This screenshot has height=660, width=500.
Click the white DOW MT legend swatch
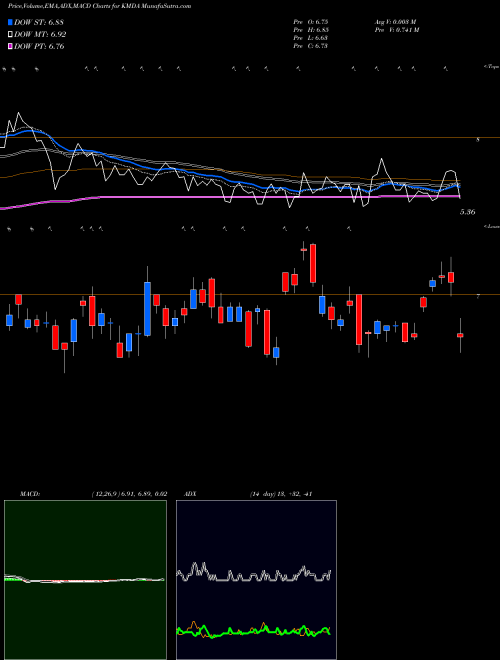[10, 35]
